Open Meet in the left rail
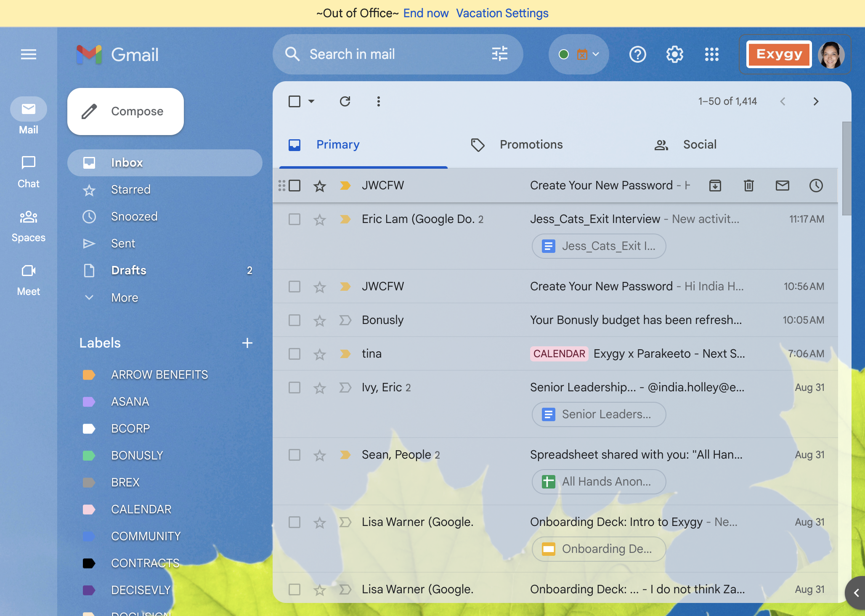 29,280
